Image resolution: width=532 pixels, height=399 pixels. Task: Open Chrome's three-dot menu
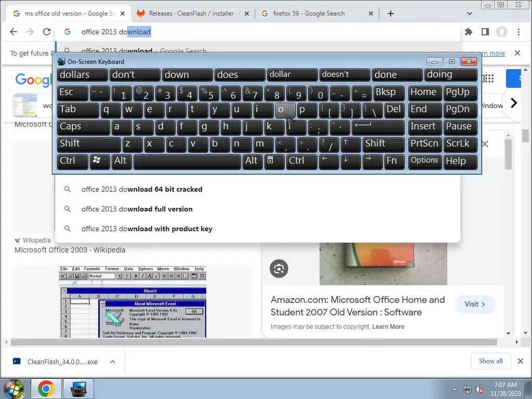[x=518, y=32]
